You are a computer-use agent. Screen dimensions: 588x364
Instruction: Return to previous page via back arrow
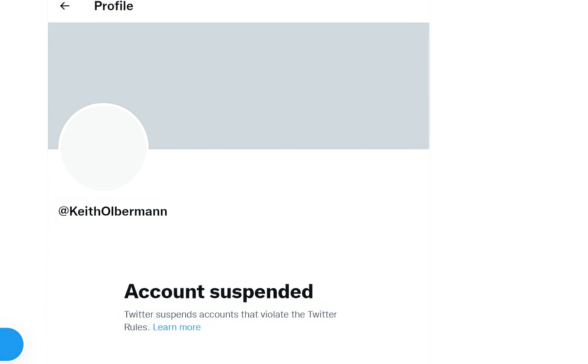[65, 6]
